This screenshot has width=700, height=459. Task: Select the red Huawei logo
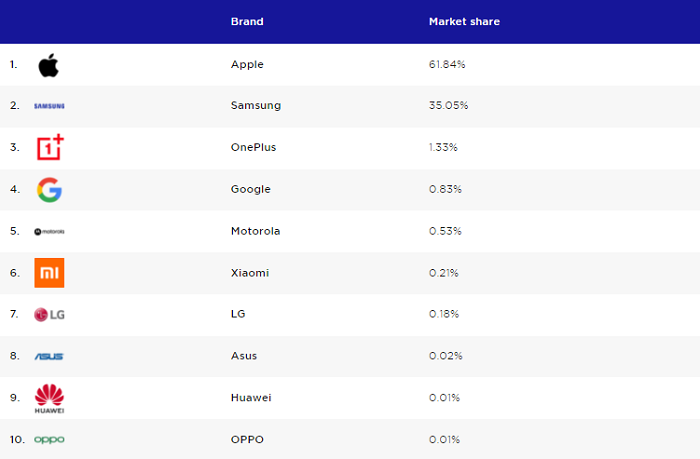(49, 398)
